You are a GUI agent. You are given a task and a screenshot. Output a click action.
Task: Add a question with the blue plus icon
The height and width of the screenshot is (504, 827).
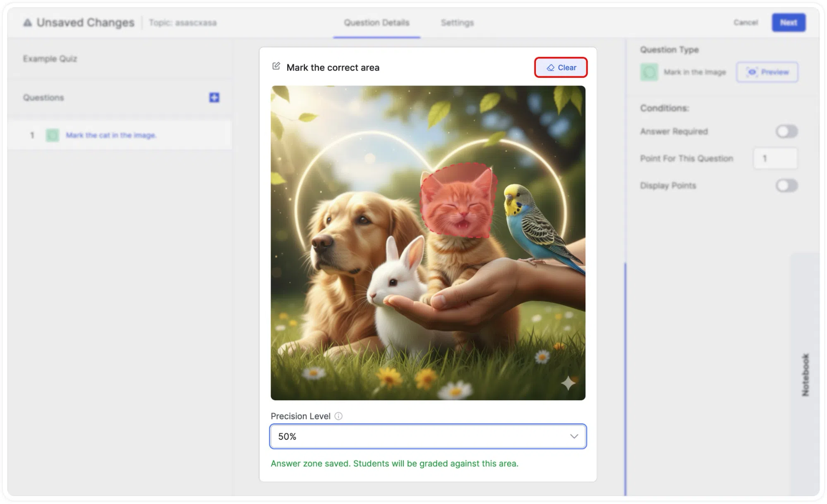[x=214, y=98]
